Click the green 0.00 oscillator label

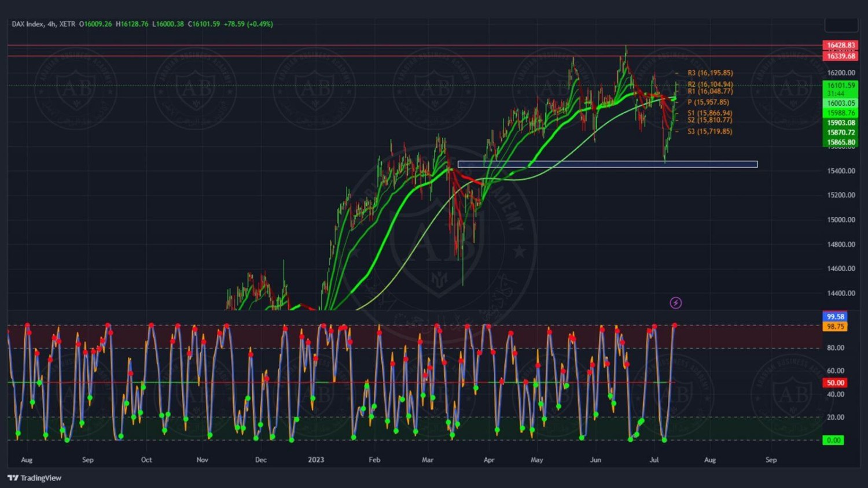pos(833,441)
